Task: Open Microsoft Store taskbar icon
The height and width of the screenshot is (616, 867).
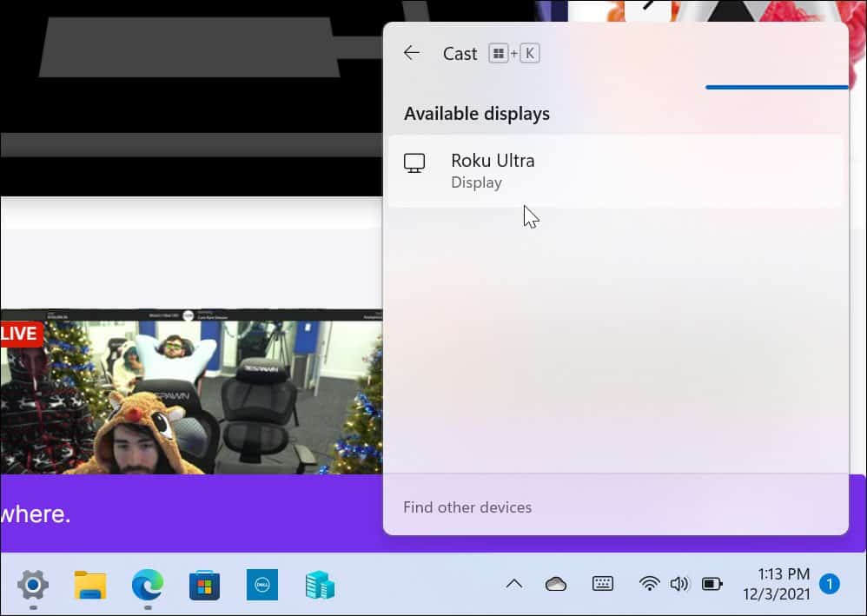Action: (204, 585)
